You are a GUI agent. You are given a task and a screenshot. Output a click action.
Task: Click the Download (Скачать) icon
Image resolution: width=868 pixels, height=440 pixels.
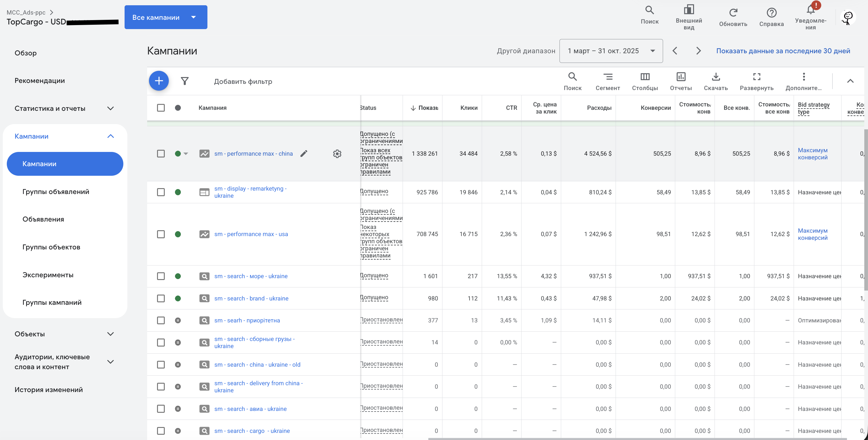pos(716,77)
